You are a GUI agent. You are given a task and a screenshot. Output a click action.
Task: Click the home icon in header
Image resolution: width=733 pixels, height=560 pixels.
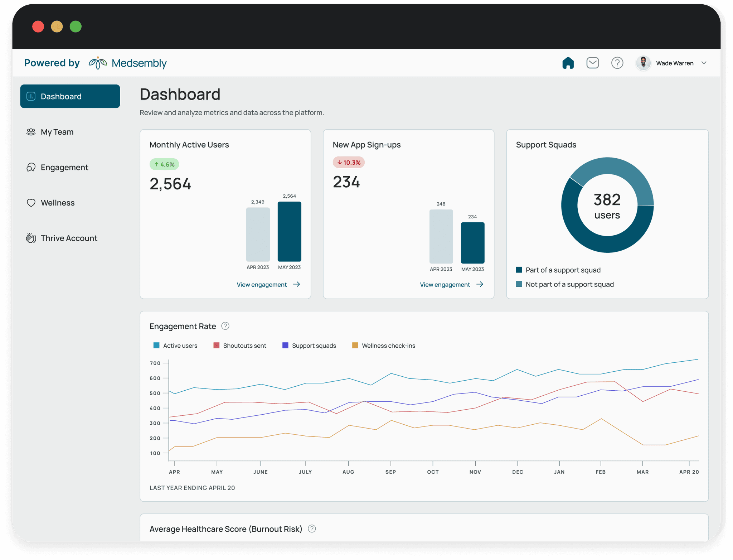[568, 63]
